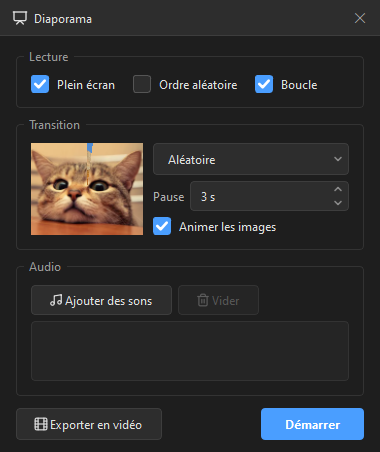Click the cat transition preview thumbnail
380x452 pixels.
(x=87, y=189)
